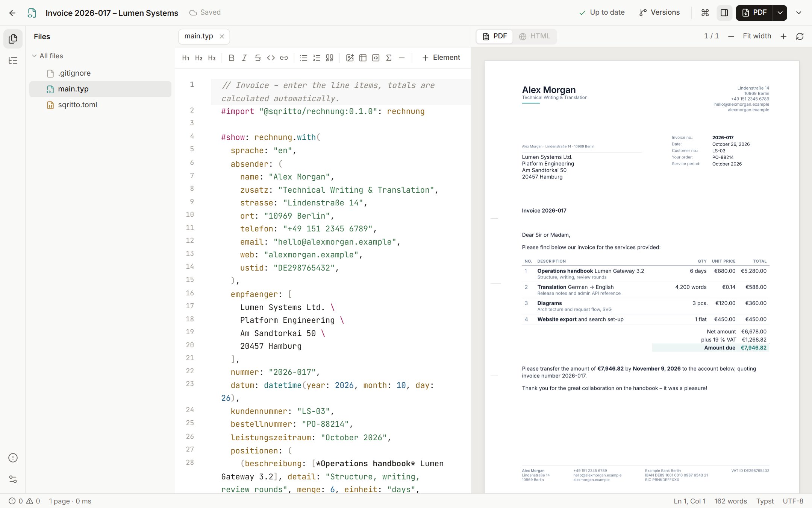
Task: Insert an image
Action: tap(350, 58)
